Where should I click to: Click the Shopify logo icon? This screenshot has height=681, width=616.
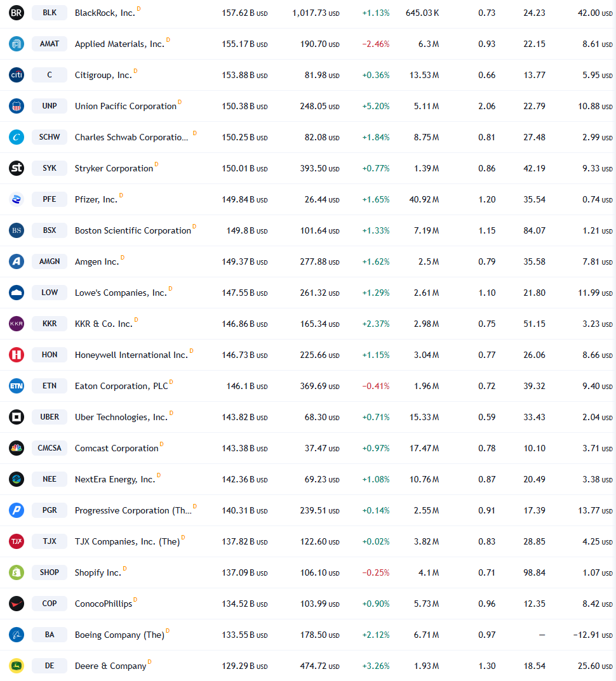pyautogui.click(x=17, y=572)
